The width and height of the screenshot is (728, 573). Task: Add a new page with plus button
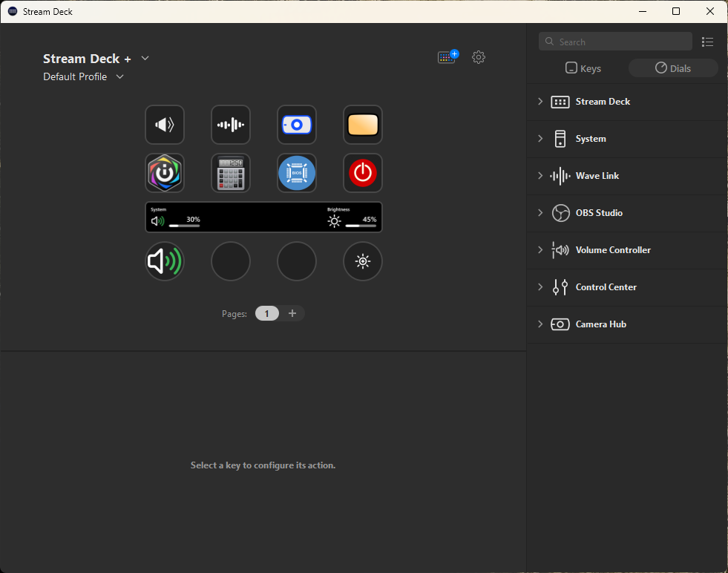(x=292, y=313)
